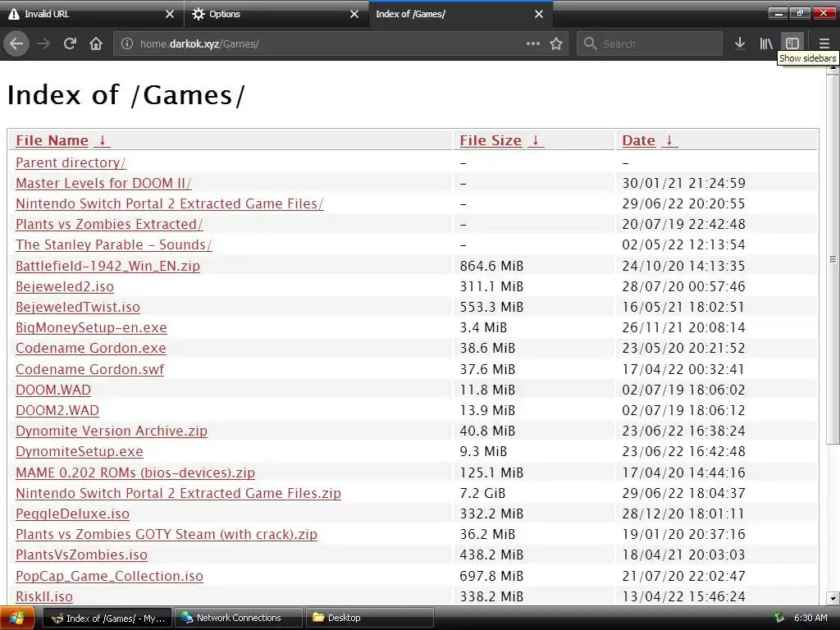
Task: Bookmark this page with the star
Action: pyautogui.click(x=556, y=43)
